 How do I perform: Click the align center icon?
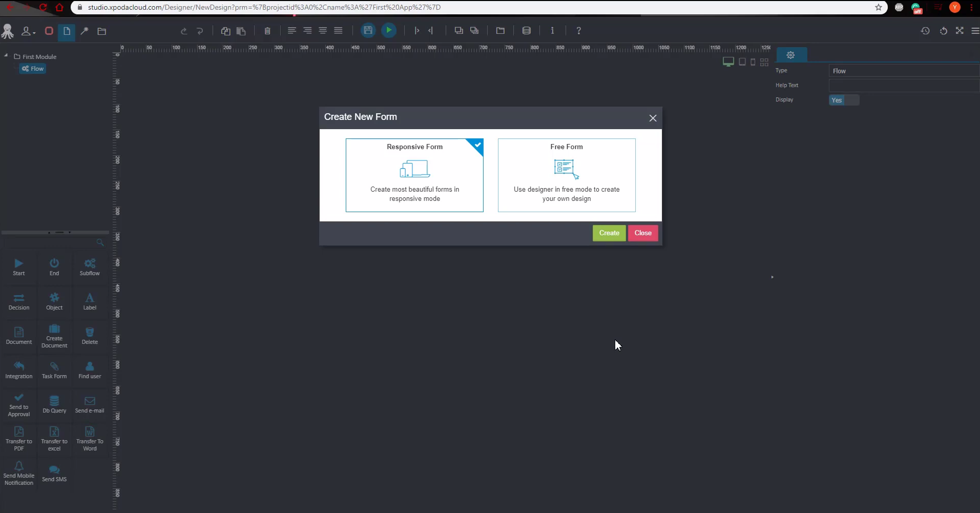323,31
